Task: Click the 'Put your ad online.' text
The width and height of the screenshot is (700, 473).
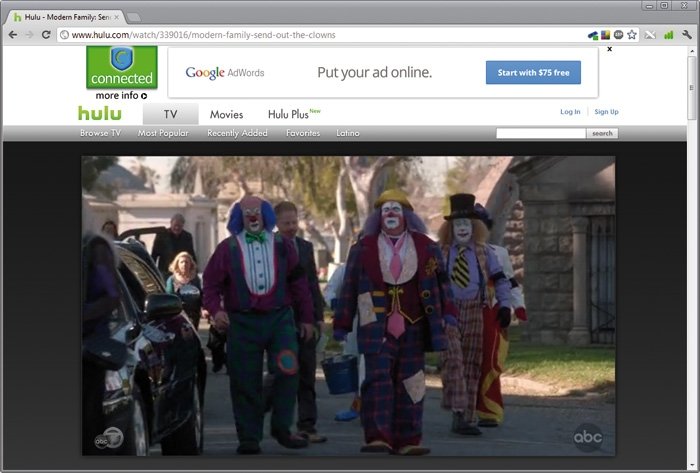Action: (x=375, y=72)
